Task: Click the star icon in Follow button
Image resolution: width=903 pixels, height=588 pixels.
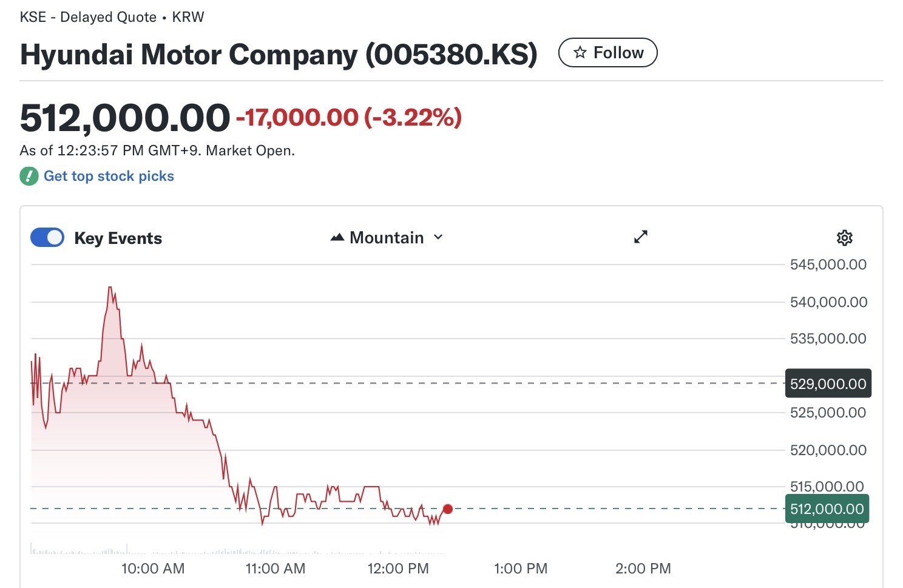Action: tap(580, 53)
